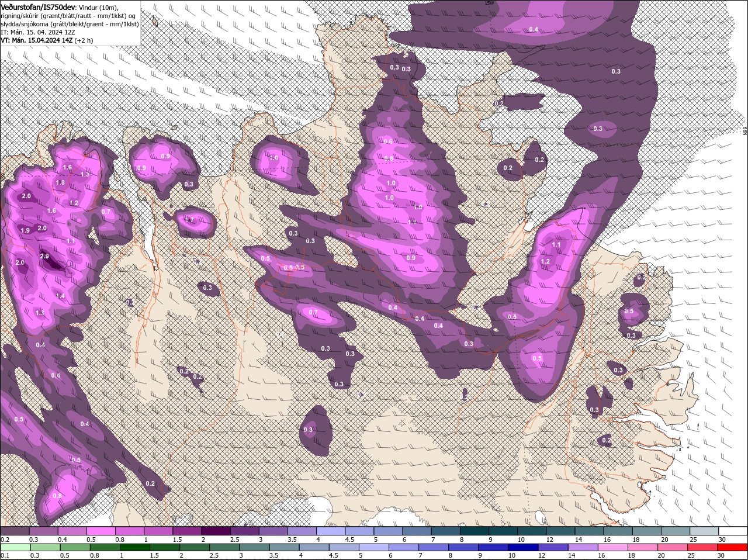Pick the upper legend swatch labeled 3.5
Viewport: 748px width, 560px height.
coord(302,531)
